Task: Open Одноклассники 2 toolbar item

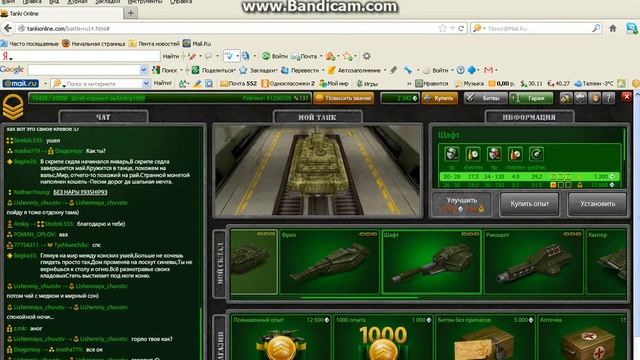Action: (288, 83)
